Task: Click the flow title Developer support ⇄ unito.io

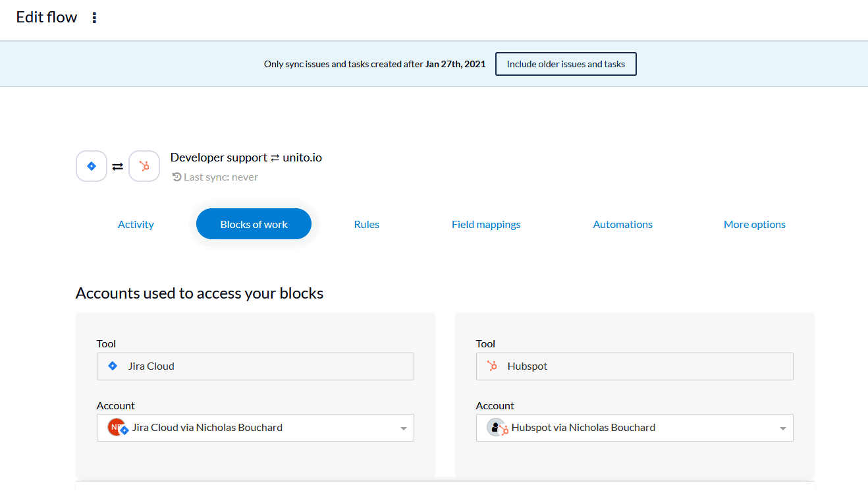Action: click(246, 158)
